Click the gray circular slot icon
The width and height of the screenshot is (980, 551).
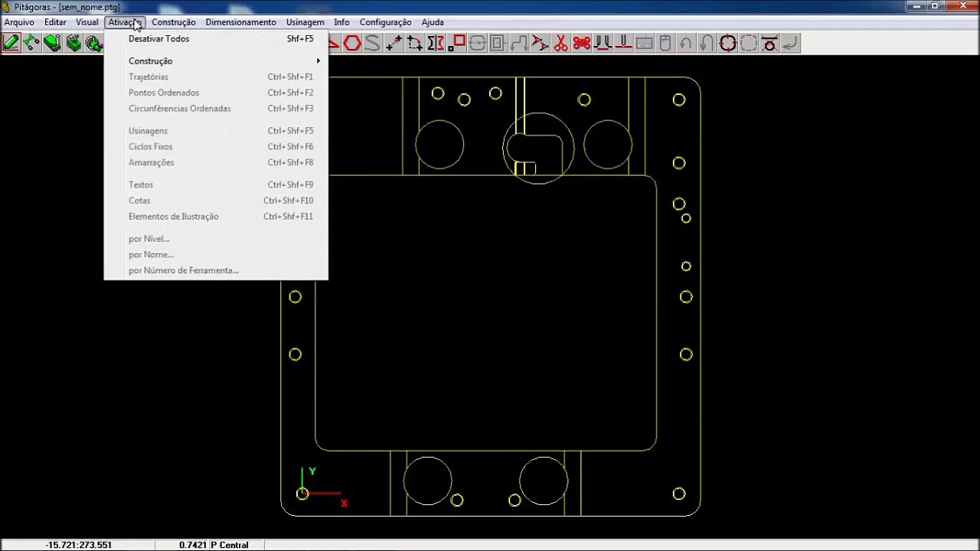pyautogui.click(x=478, y=43)
